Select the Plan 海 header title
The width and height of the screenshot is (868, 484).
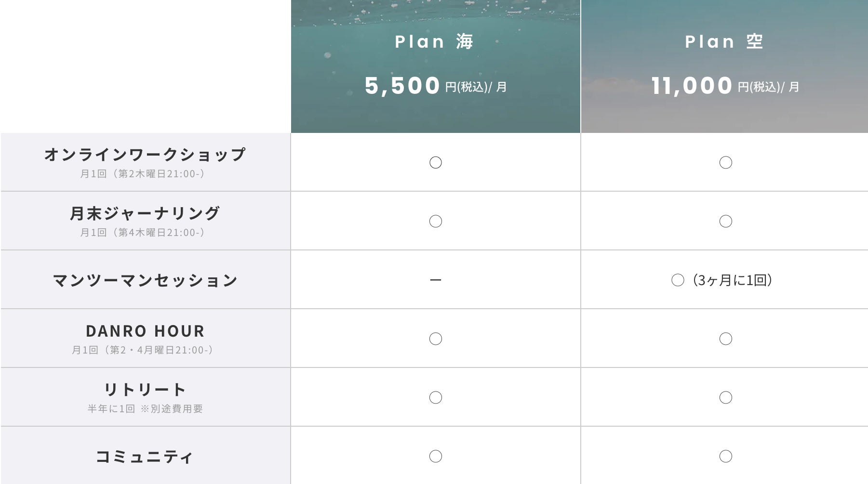434,42
